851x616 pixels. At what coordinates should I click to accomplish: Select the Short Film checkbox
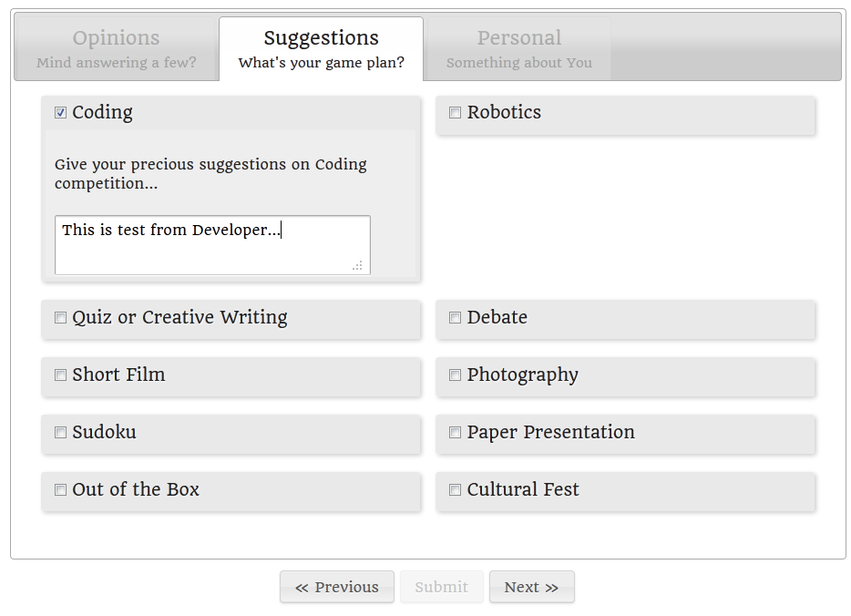click(60, 375)
